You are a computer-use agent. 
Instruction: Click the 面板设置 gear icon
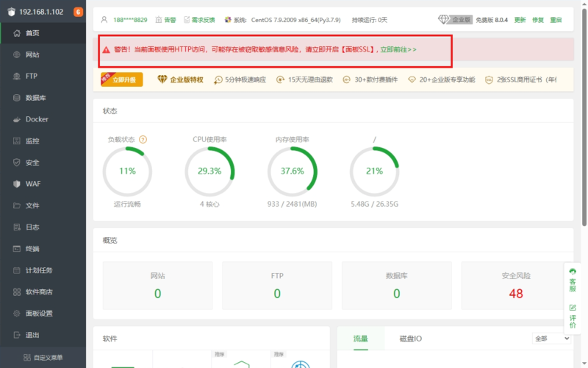click(x=16, y=314)
